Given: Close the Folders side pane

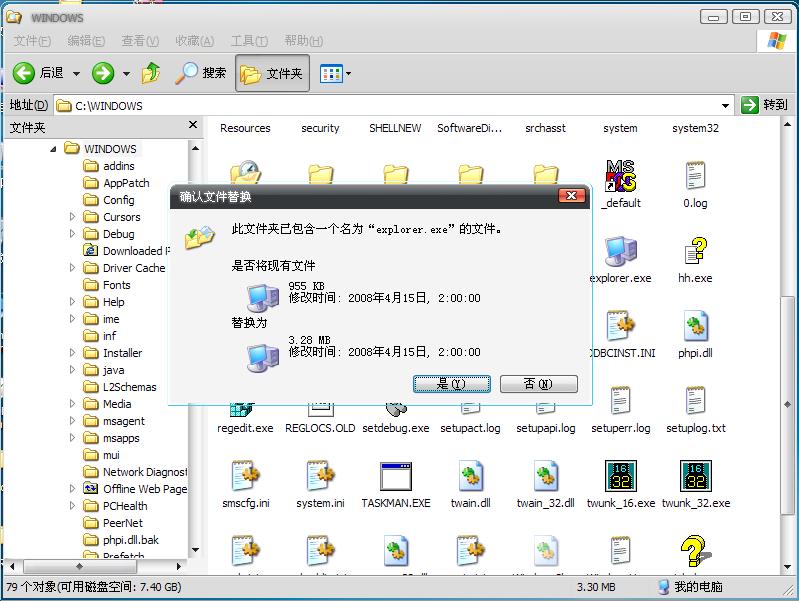Looking at the screenshot, I should pos(193,125).
